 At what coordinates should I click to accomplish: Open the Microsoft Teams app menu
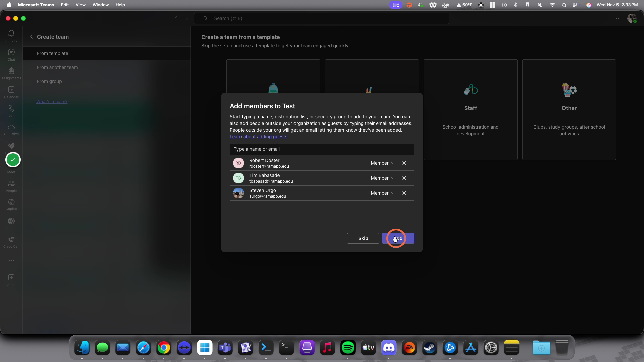pos(36,5)
